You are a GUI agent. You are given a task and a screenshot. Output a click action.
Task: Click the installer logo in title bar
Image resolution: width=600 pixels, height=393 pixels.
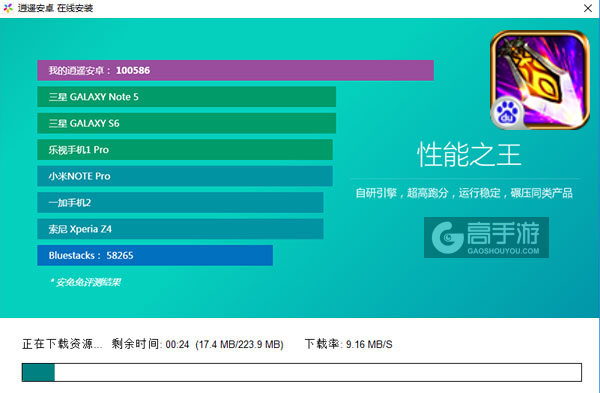(x=8, y=8)
